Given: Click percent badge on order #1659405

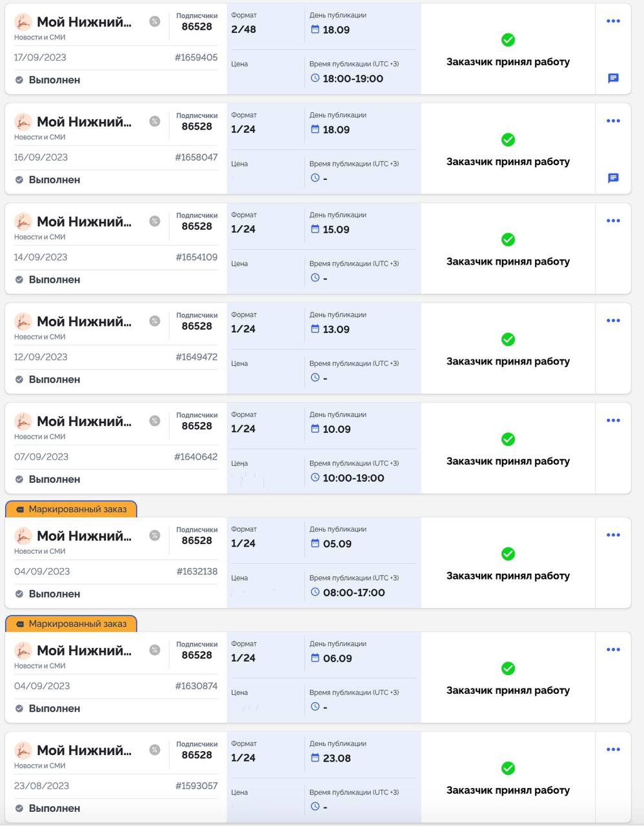Looking at the screenshot, I should point(155,21).
